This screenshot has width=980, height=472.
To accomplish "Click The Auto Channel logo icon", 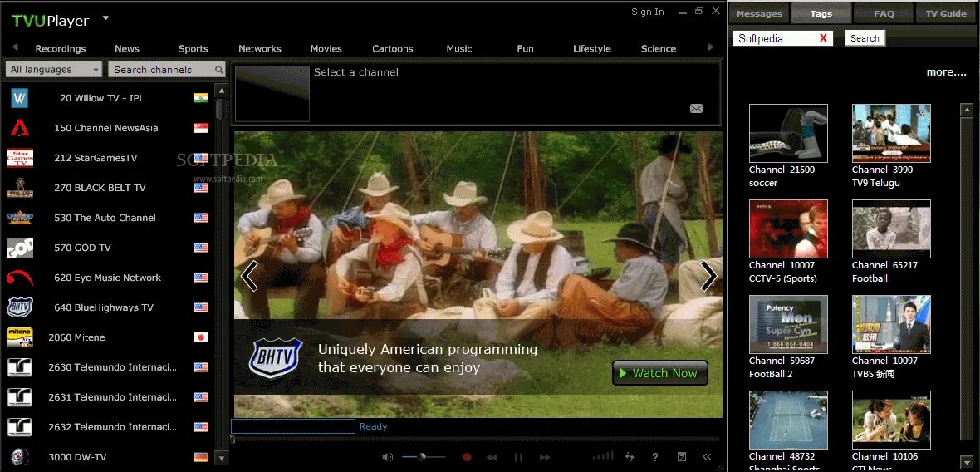I will click(x=20, y=218).
